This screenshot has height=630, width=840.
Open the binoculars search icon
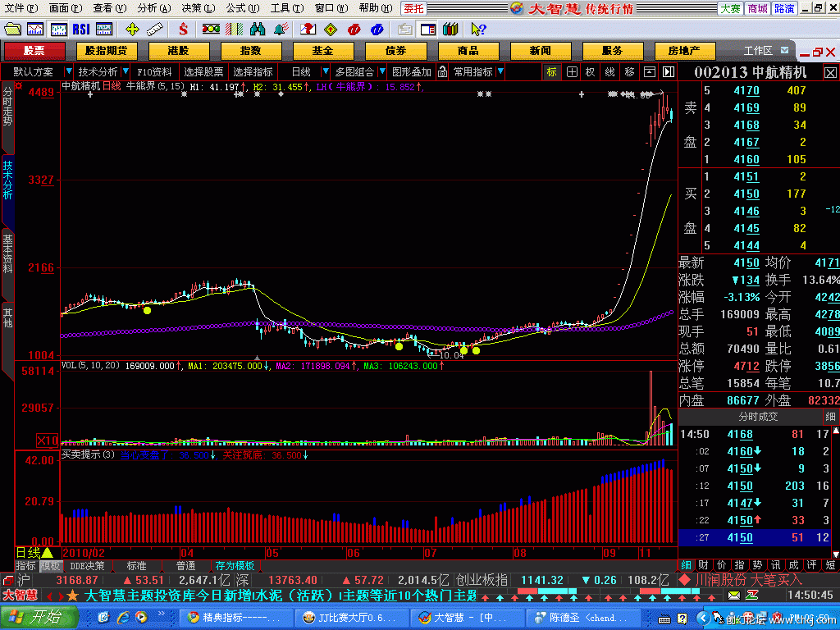[x=257, y=29]
